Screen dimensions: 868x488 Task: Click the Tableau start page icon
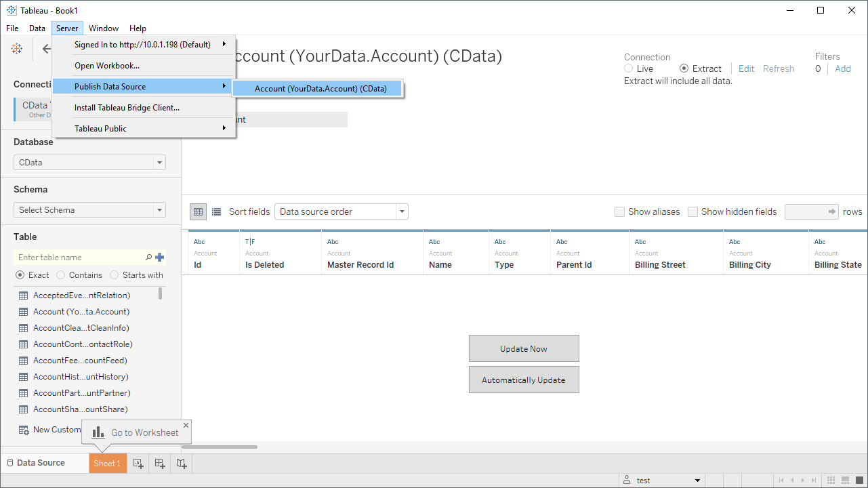[17, 48]
